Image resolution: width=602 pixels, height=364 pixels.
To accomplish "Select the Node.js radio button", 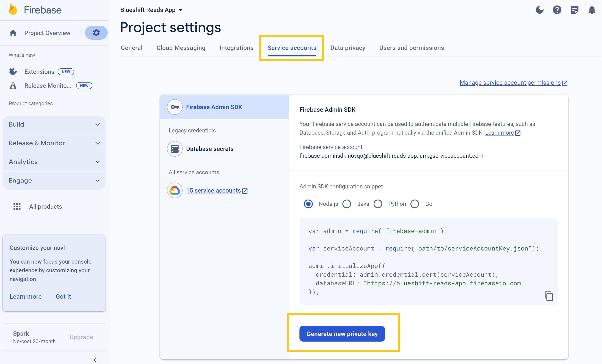I will (308, 204).
